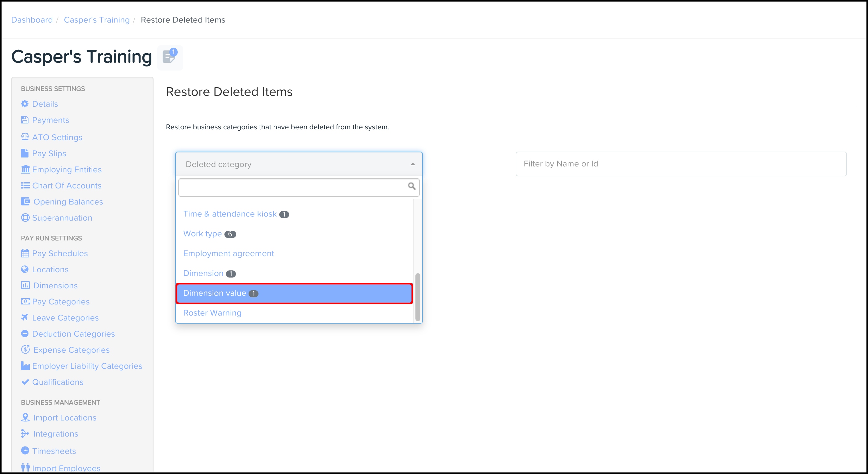This screenshot has height=474, width=868.
Task: Click the clock icon beside Timesheets
Action: coord(25,450)
